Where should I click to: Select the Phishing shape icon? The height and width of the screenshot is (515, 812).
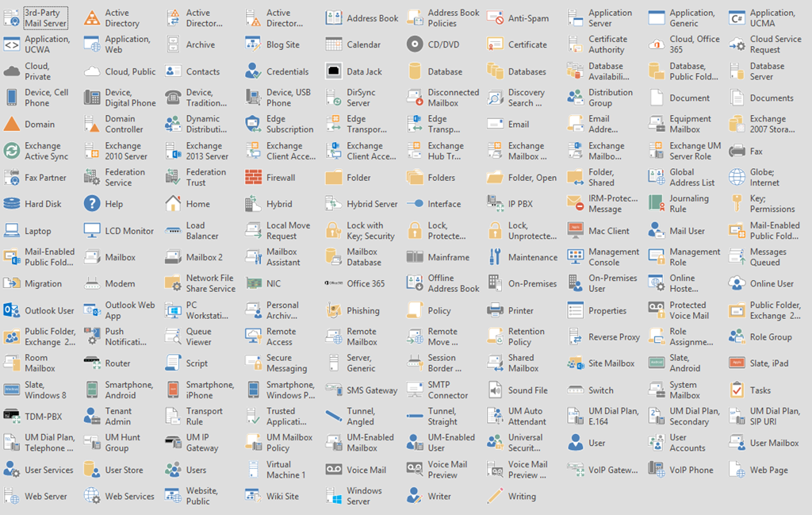pyautogui.click(x=334, y=310)
